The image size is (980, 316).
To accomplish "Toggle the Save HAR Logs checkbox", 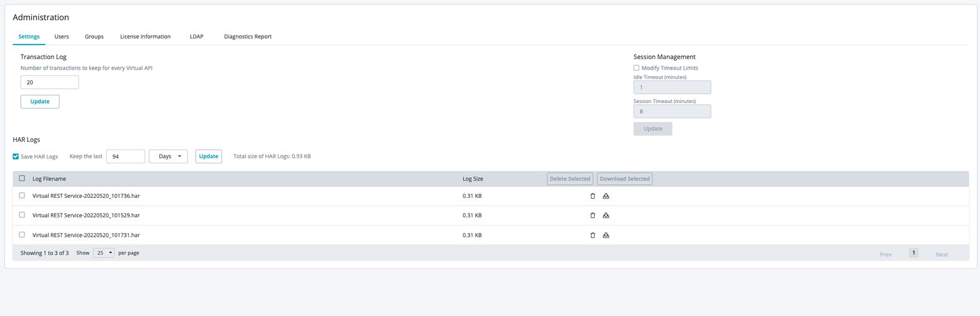I will pos(16,156).
